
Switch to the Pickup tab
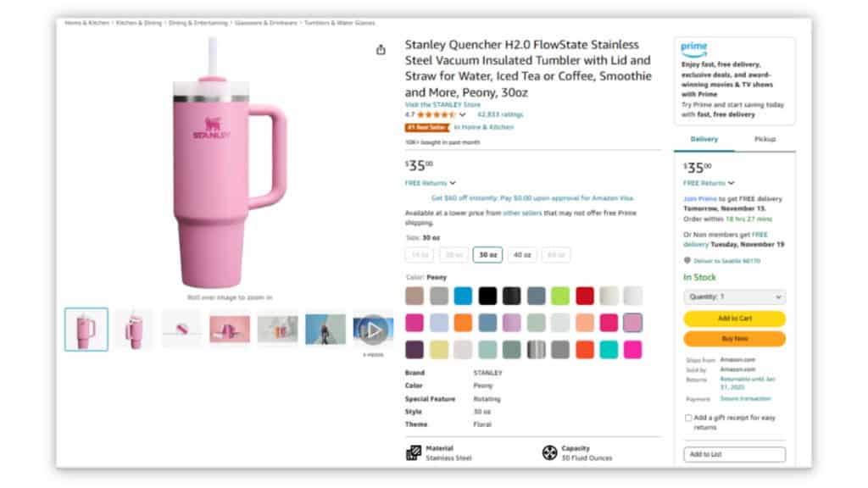[765, 138]
